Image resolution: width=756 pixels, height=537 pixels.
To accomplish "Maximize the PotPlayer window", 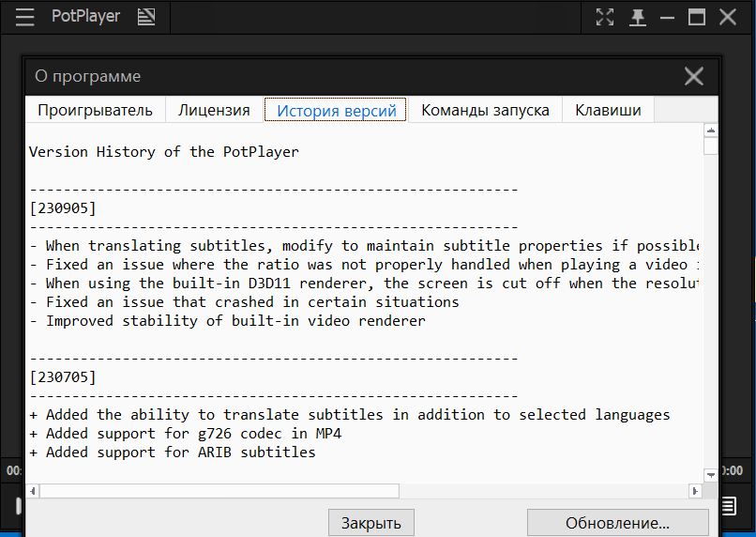I will [697, 18].
